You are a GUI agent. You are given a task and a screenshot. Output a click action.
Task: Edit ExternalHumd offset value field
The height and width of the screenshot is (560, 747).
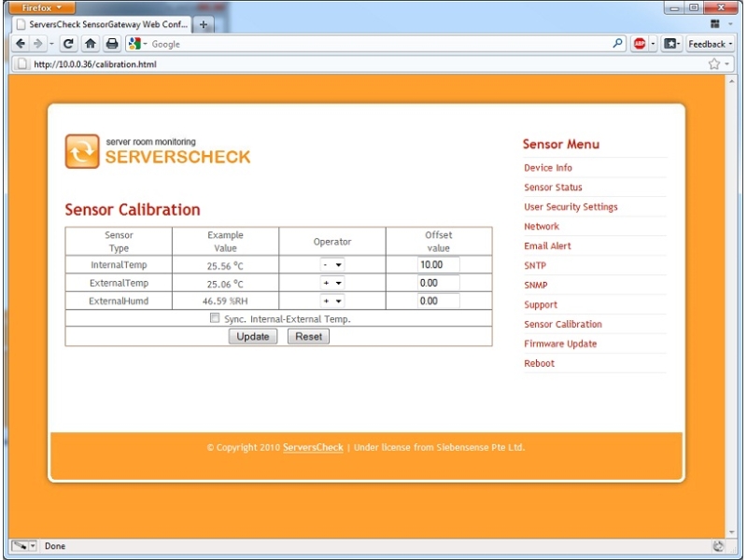pos(438,301)
